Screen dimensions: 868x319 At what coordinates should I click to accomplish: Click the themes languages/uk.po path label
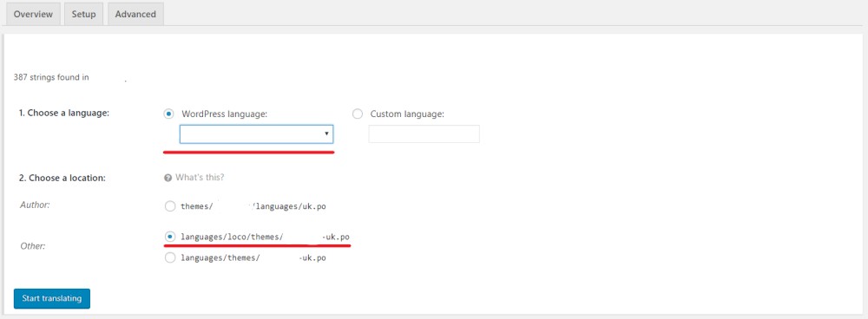(253, 206)
